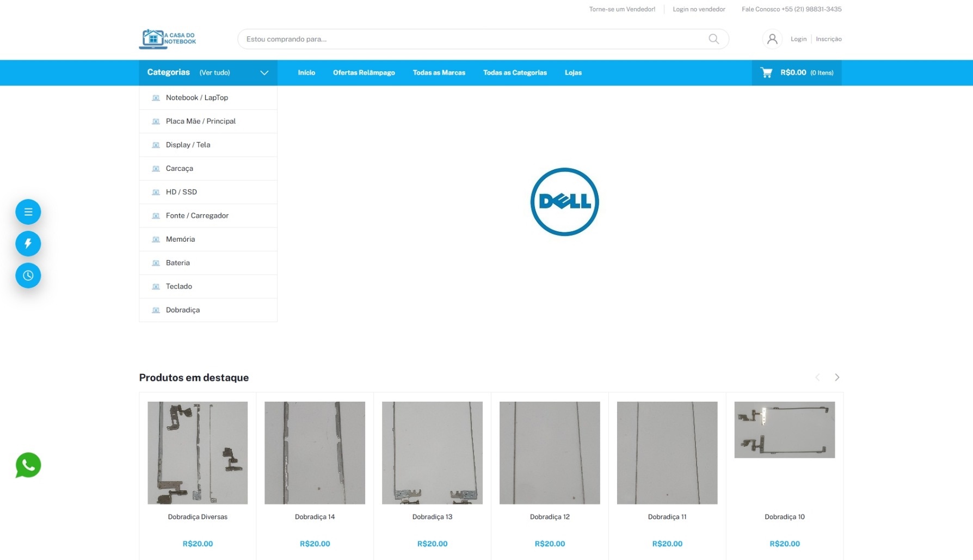The width and height of the screenshot is (973, 560).
Task: Open Dobradiça 11 product image
Action: click(x=667, y=453)
